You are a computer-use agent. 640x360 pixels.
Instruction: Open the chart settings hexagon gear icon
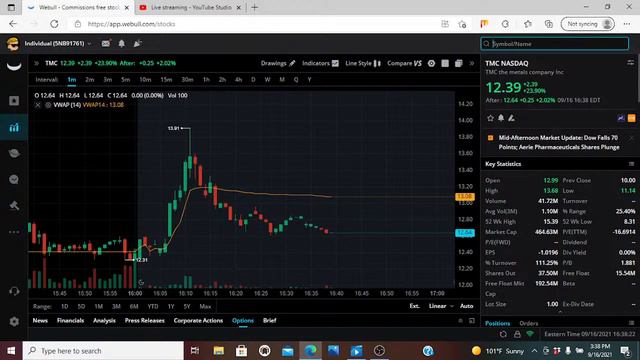point(431,63)
